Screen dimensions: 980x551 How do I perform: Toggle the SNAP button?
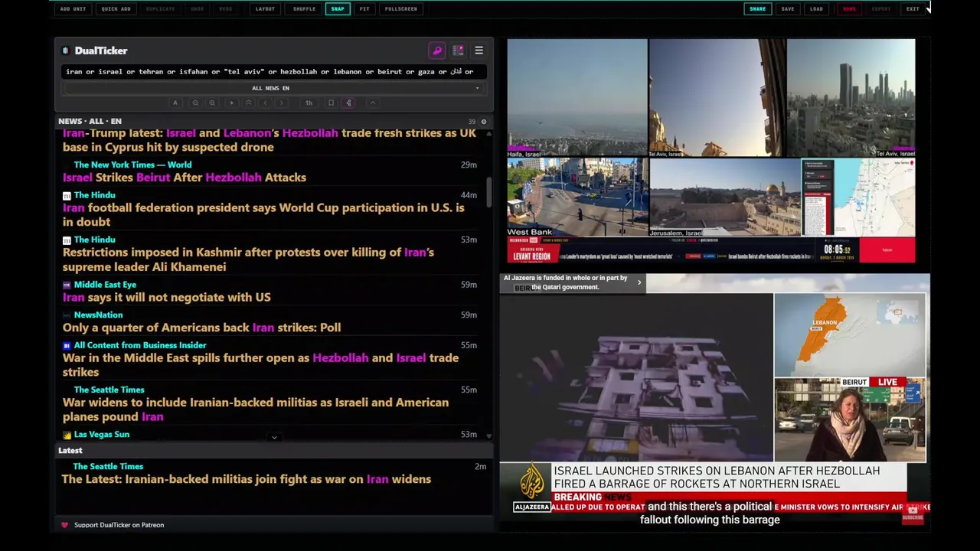pyautogui.click(x=338, y=8)
